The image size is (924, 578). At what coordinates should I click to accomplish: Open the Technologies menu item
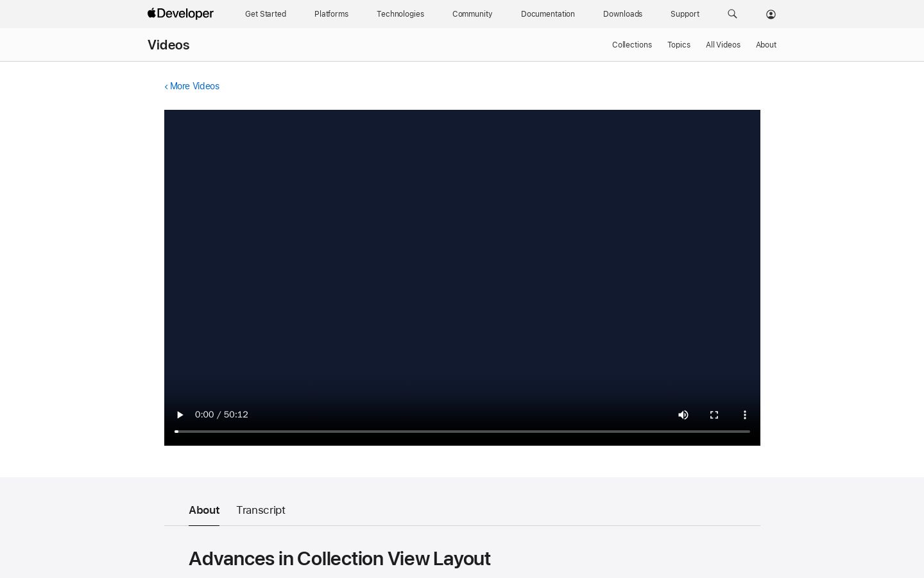pos(400,14)
